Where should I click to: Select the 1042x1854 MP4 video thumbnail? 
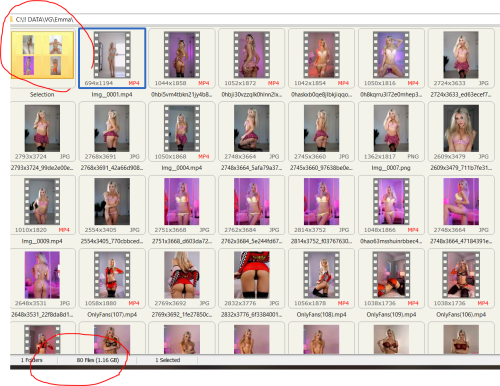coord(321,55)
